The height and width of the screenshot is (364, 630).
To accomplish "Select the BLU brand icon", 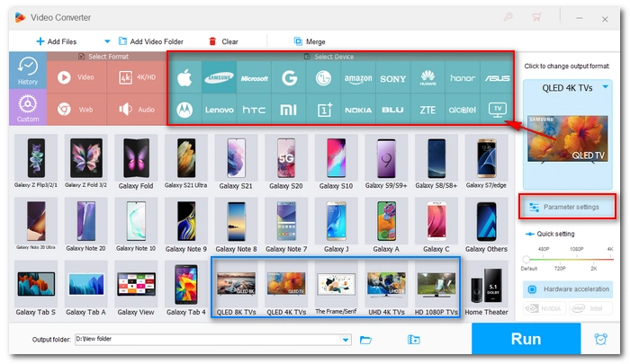I will [393, 109].
